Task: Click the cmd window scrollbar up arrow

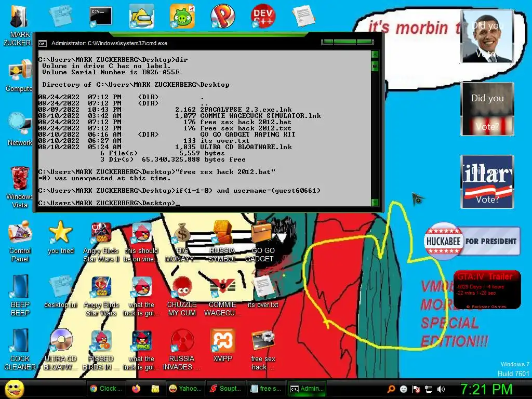Action: click(375, 54)
